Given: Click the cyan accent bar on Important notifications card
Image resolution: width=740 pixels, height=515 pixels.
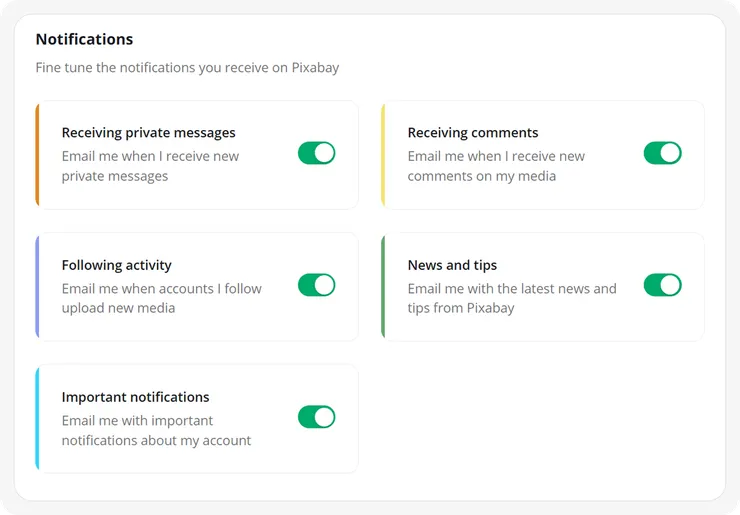Looking at the screenshot, I should 37,419.
